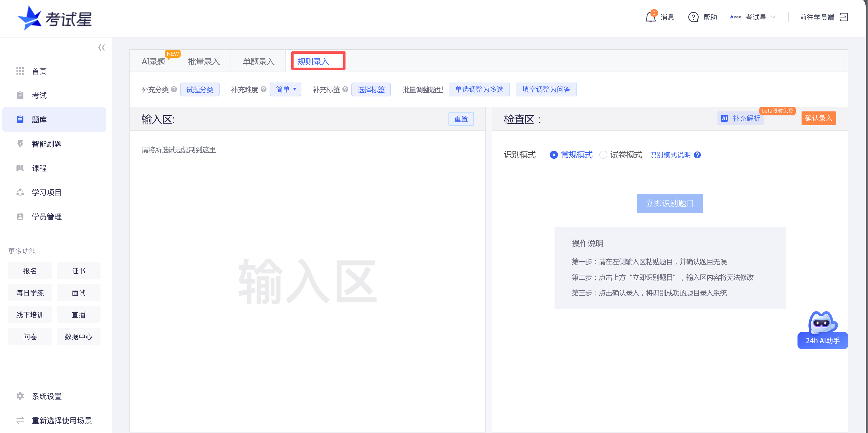Click the 重置 reset button

coord(461,119)
